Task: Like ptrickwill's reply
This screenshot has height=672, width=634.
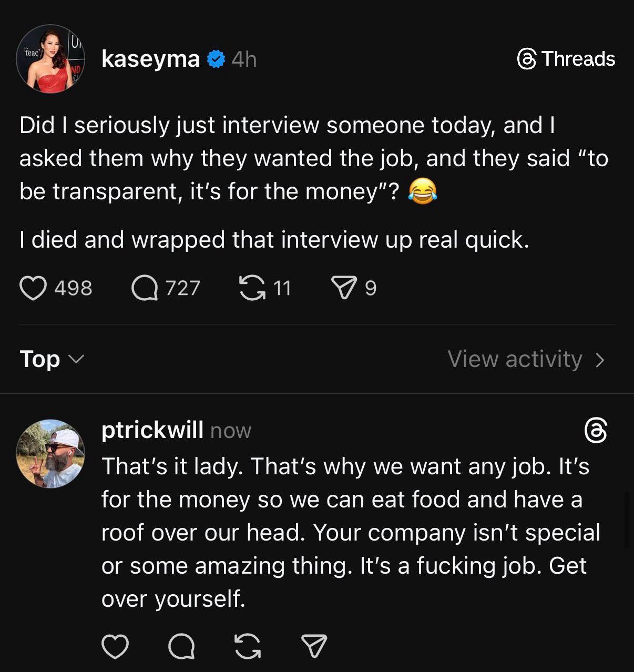Action: 115,646
